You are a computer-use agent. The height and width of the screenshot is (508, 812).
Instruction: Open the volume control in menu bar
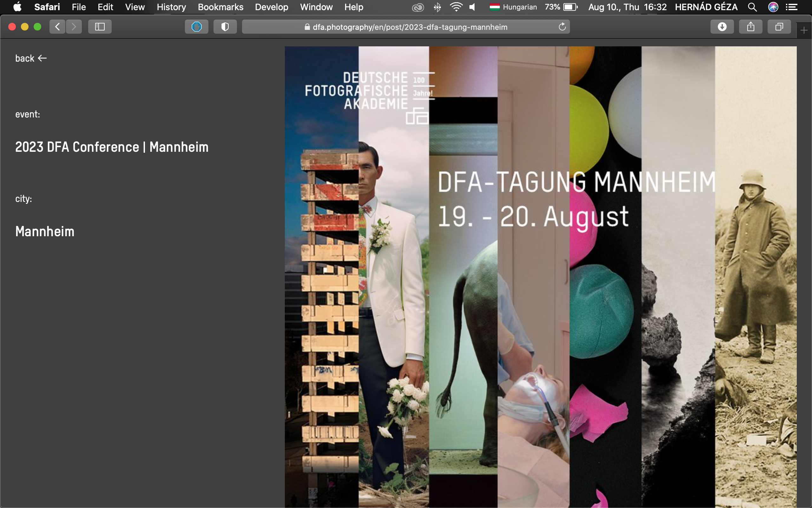[472, 7]
